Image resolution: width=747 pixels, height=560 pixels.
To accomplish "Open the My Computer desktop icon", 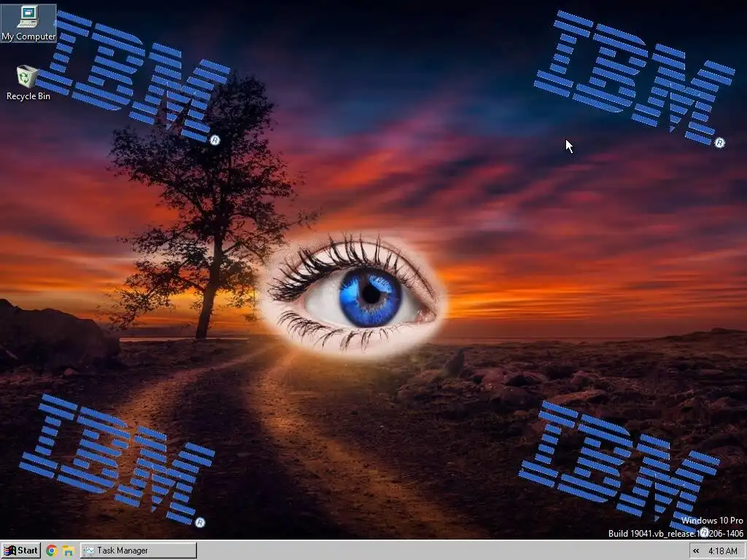I will (28, 23).
